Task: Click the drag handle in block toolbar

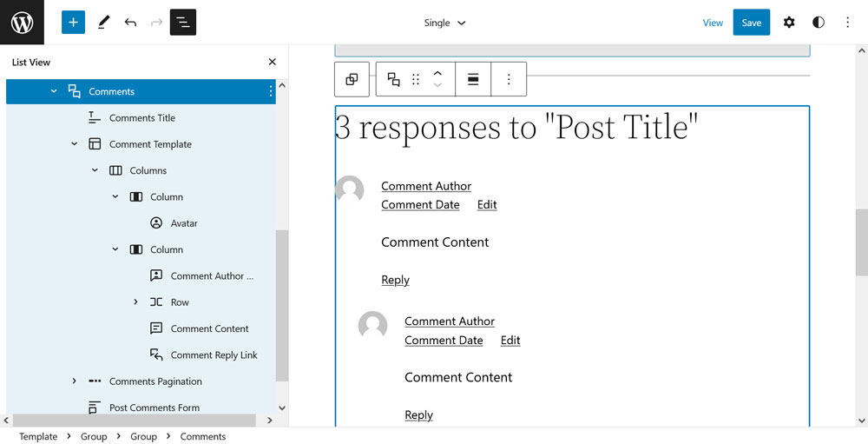Action: pyautogui.click(x=416, y=79)
